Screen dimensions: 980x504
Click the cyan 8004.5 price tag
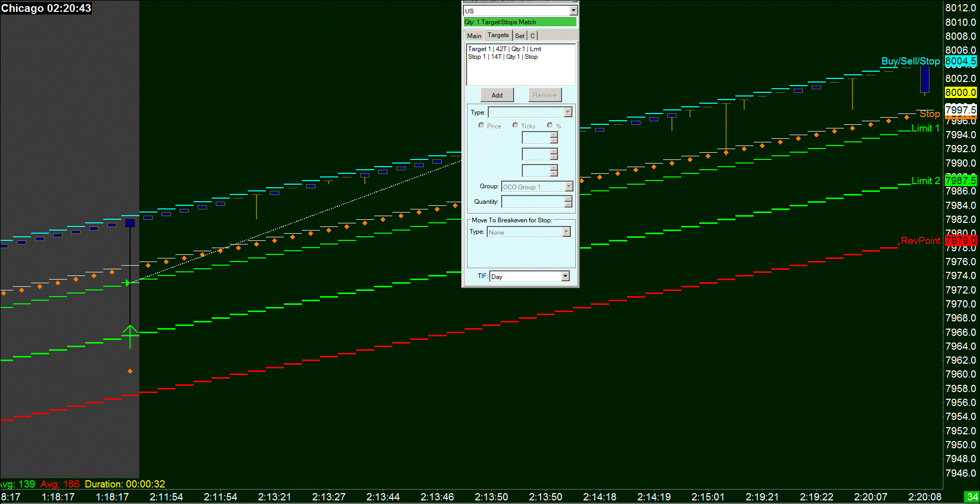(x=961, y=61)
